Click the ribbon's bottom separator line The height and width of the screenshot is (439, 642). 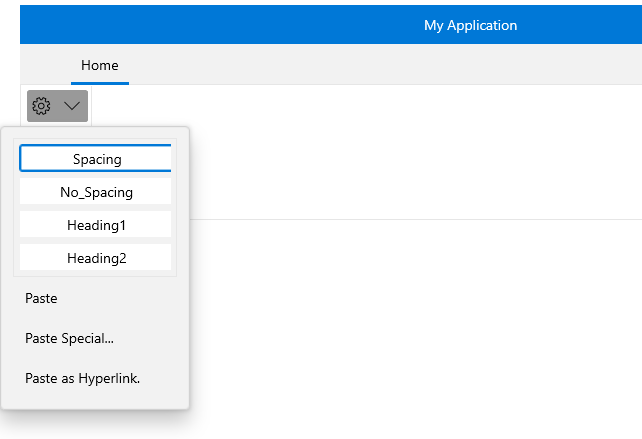pos(400,219)
